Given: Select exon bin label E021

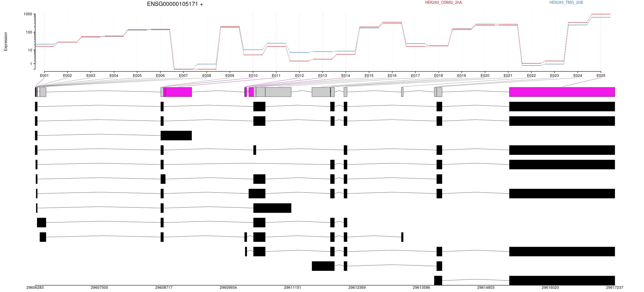Looking at the screenshot, I should coord(508,76).
